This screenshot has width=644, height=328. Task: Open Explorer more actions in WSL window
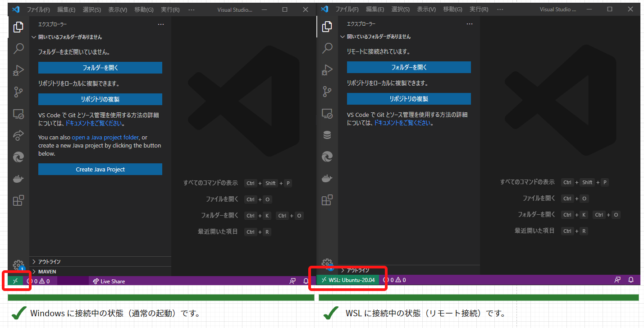click(x=470, y=24)
